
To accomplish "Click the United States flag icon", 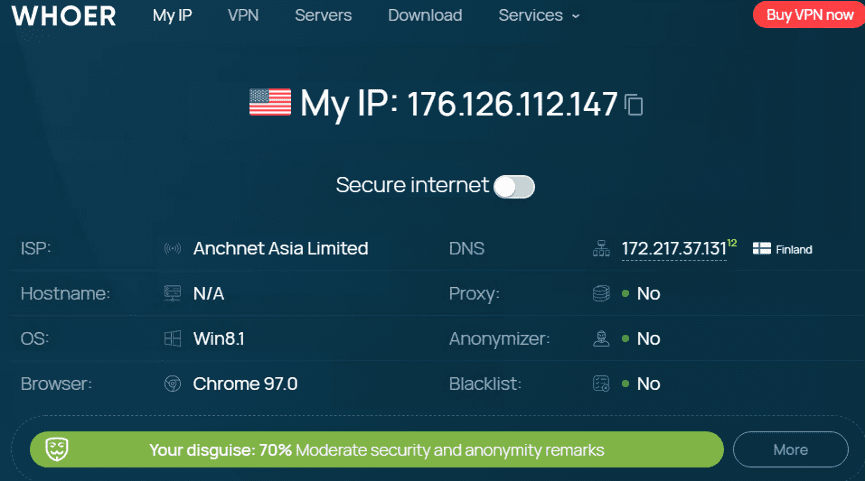I will click(x=270, y=102).
